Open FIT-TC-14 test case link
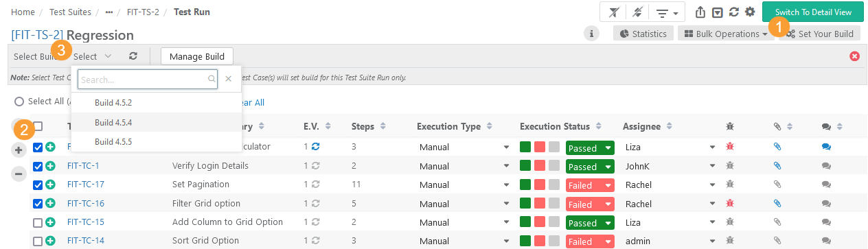 (86, 241)
